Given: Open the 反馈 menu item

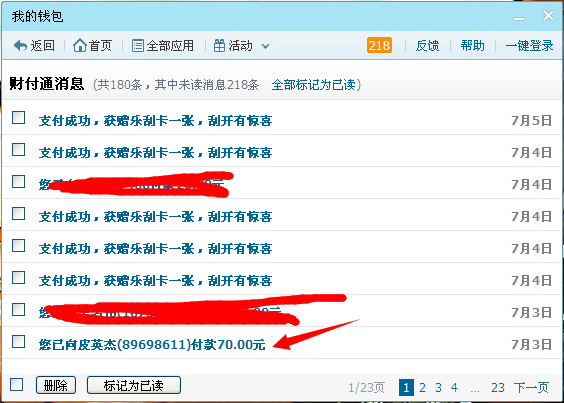Looking at the screenshot, I should pos(427,46).
